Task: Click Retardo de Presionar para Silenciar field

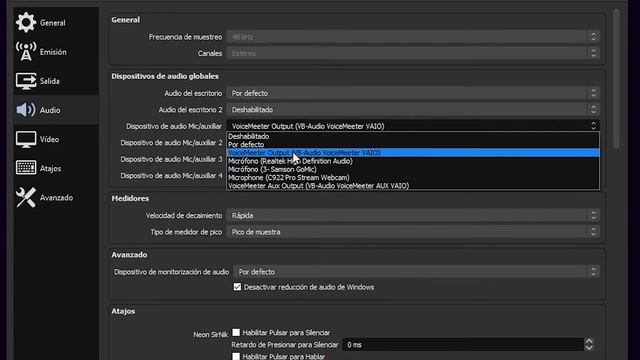Action: click(463, 344)
